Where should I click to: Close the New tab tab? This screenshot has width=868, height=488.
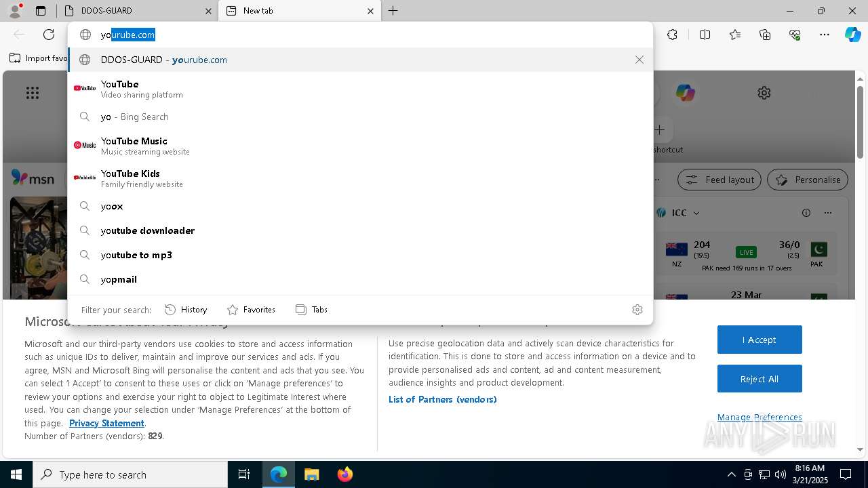pos(370,11)
